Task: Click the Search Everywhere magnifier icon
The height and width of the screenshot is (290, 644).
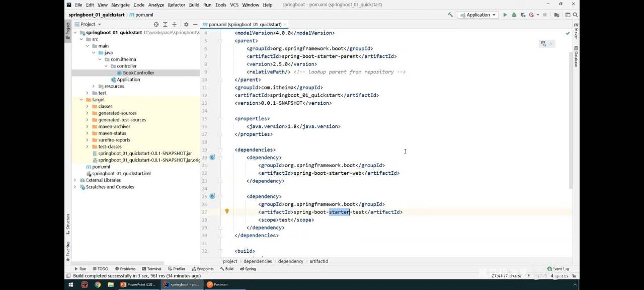Action: (575, 15)
